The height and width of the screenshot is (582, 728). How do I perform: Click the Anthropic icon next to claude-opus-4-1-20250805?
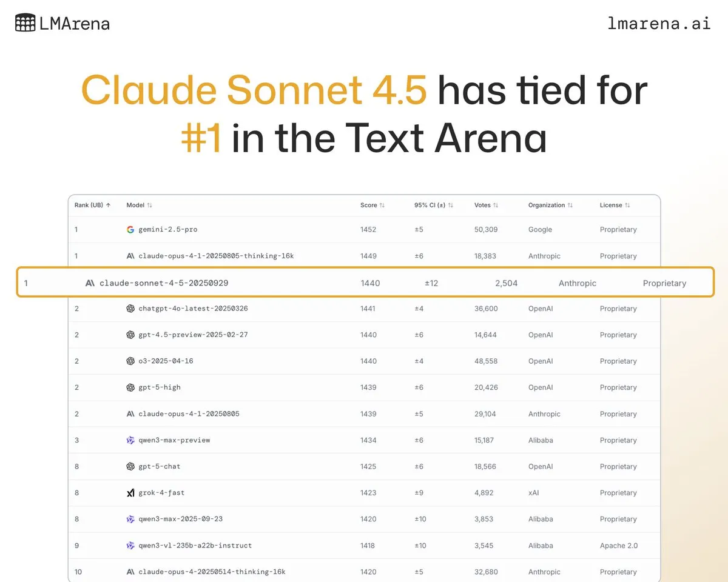pos(130,413)
